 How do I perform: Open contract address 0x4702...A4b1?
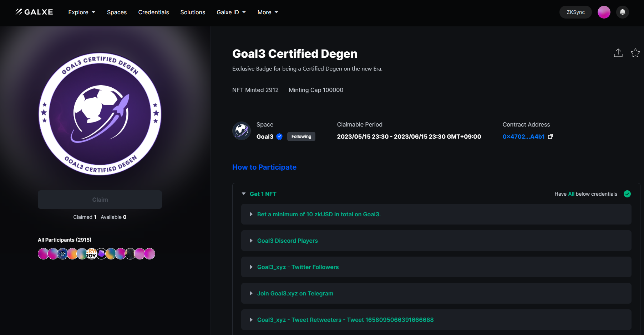pyautogui.click(x=523, y=136)
